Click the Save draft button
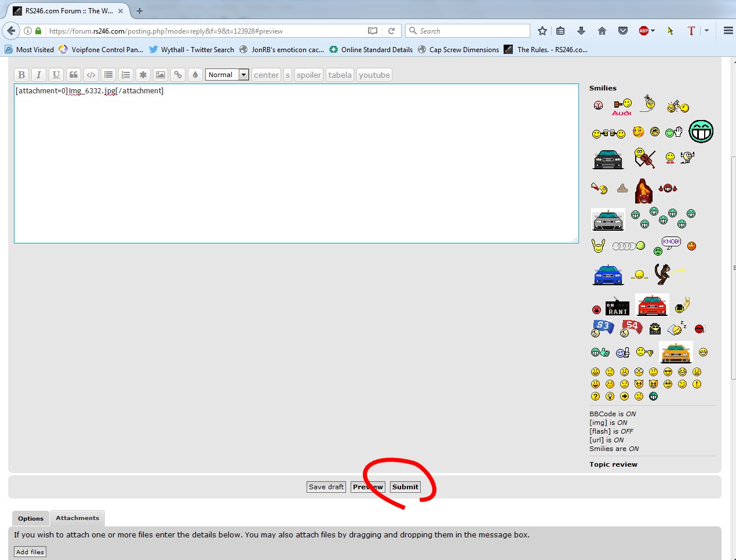This screenshot has height=560, width=736. pyautogui.click(x=326, y=487)
